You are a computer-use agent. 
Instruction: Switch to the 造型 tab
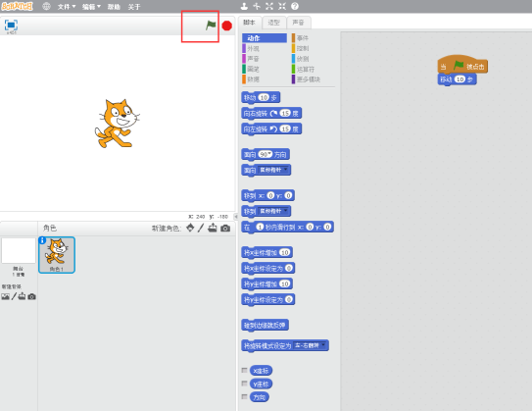(274, 23)
